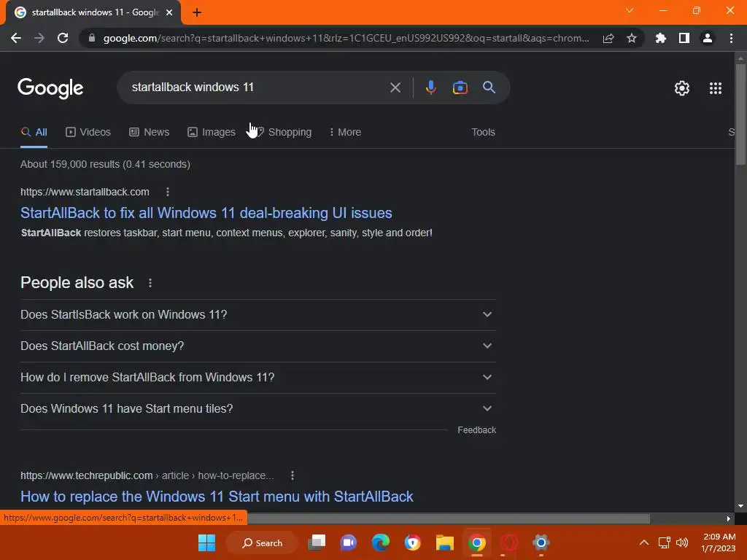Start voice search with microphone
This screenshot has height=560, width=747.
430,87
